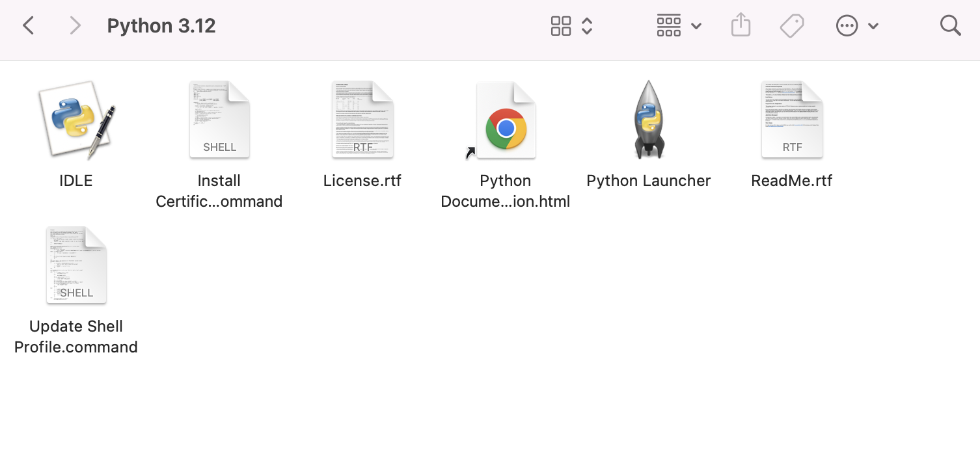Click the "IDLE" file name label
Image resolution: width=980 pixels, height=476 pixels.
[x=76, y=181]
